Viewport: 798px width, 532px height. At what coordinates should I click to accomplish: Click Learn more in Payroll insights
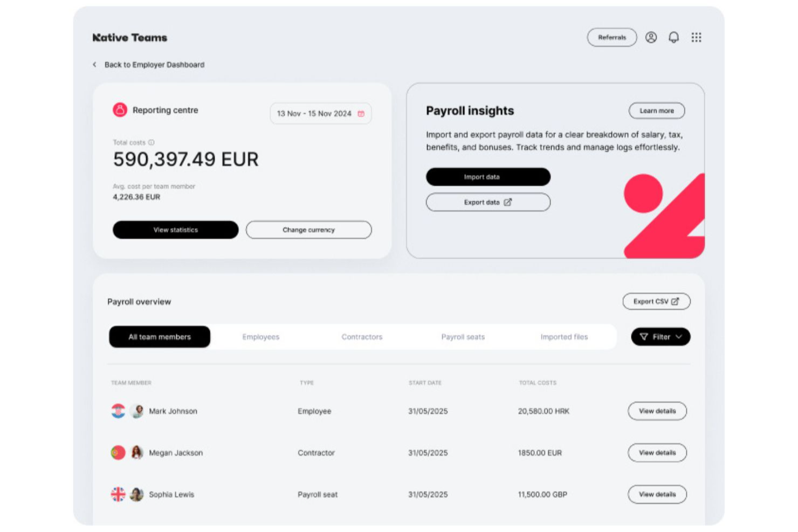[657, 110]
